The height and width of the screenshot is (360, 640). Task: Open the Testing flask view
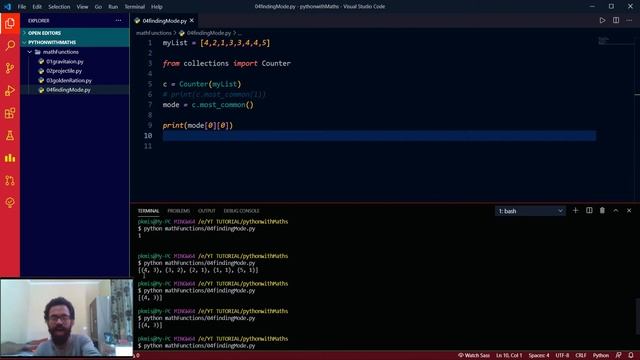tap(10, 136)
